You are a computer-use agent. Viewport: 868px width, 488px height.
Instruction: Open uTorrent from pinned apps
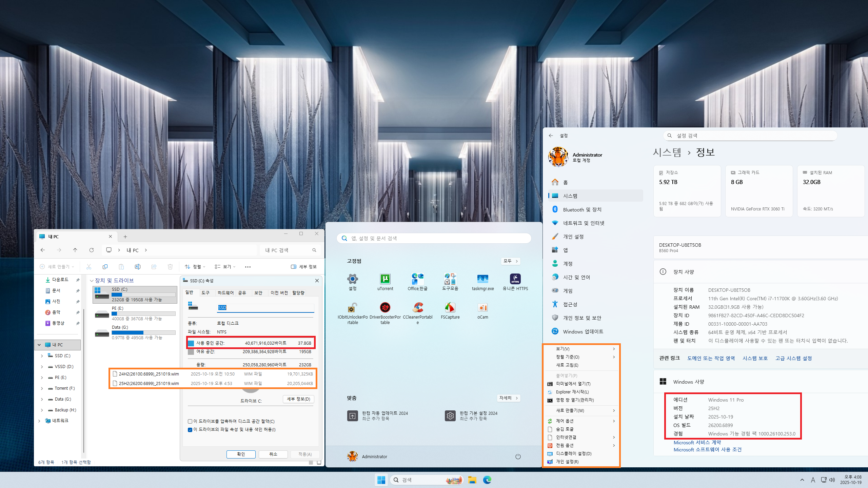click(x=385, y=279)
